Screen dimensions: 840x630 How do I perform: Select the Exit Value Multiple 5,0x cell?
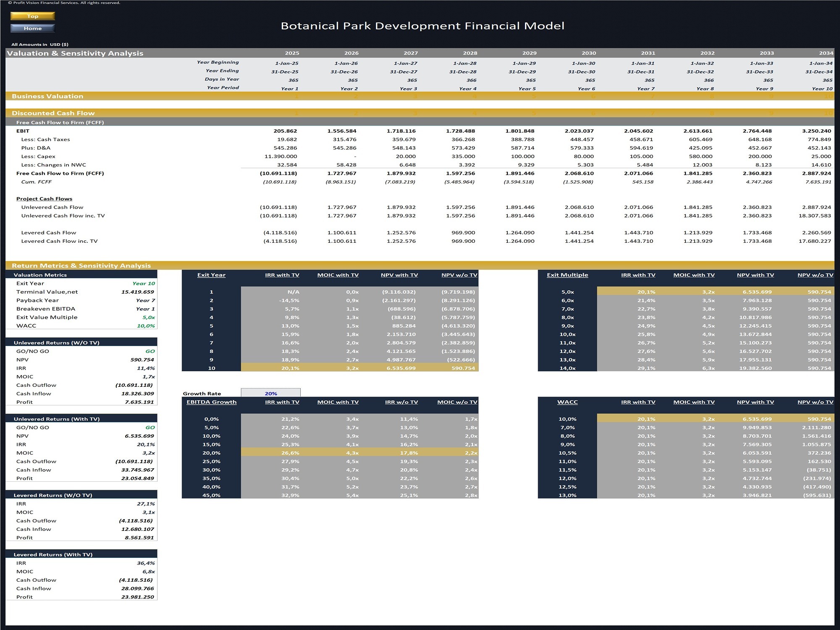click(148, 318)
